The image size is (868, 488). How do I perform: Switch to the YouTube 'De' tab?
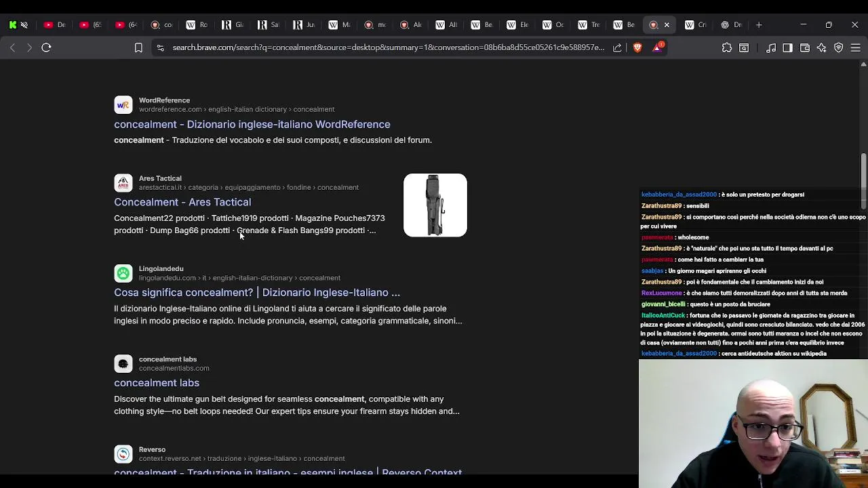click(54, 25)
